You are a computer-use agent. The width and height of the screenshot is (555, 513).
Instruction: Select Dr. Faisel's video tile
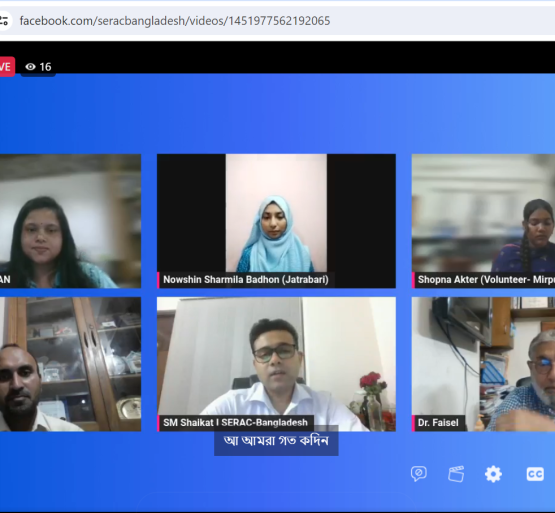tap(483, 364)
